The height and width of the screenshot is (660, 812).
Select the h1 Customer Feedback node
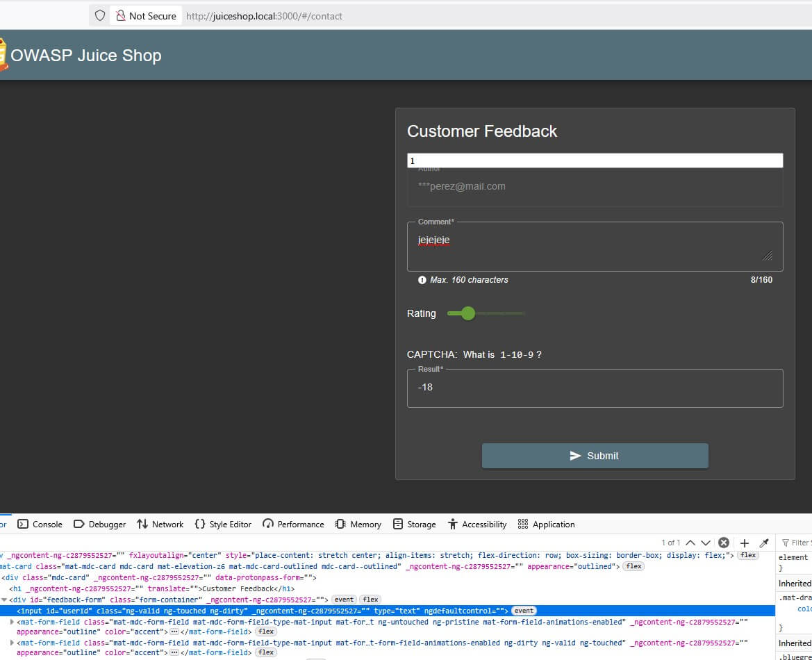[x=151, y=588]
